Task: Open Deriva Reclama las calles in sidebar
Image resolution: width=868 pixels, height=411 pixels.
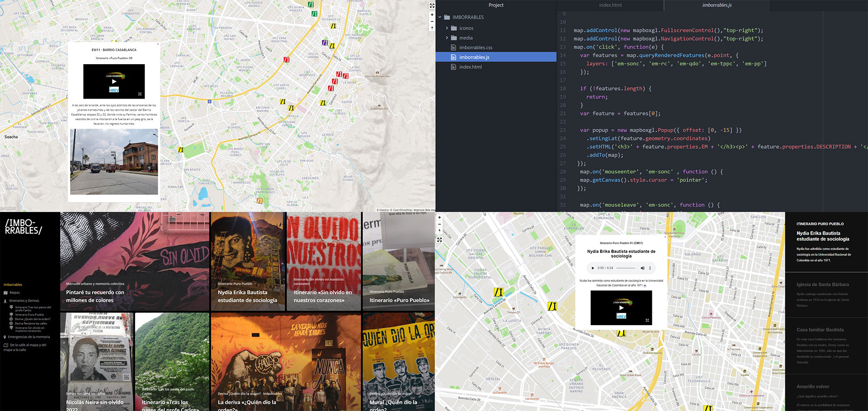Action: click(31, 324)
